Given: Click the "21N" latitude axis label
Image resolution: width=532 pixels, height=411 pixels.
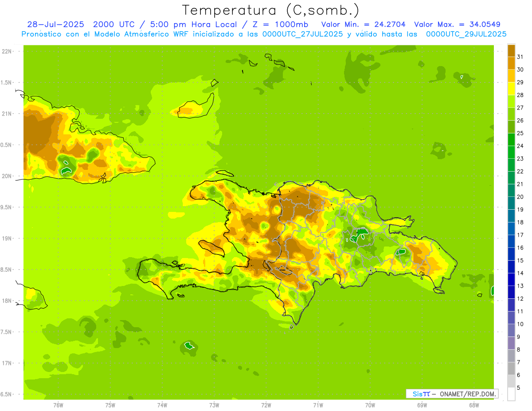Looking at the screenshot, I should (6, 114).
